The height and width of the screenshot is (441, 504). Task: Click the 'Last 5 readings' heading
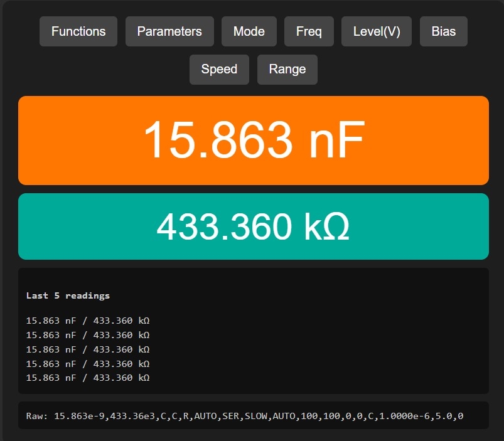coord(68,295)
